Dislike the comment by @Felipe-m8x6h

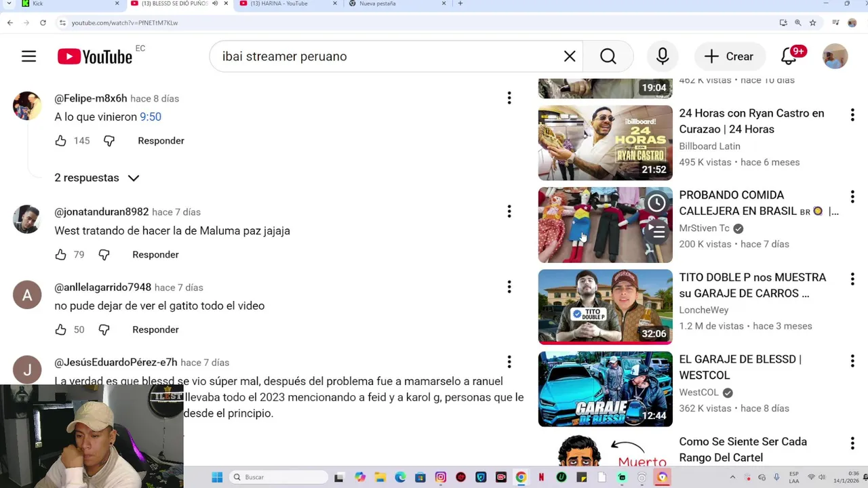coord(109,140)
